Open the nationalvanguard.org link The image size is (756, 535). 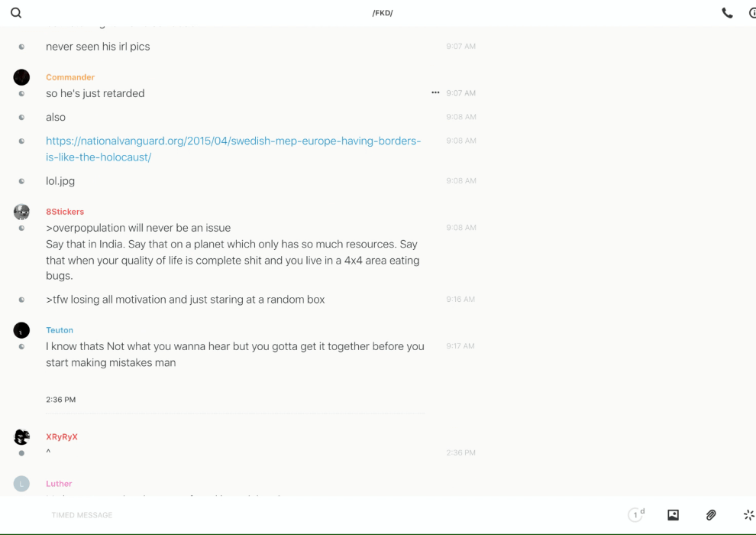click(x=233, y=141)
